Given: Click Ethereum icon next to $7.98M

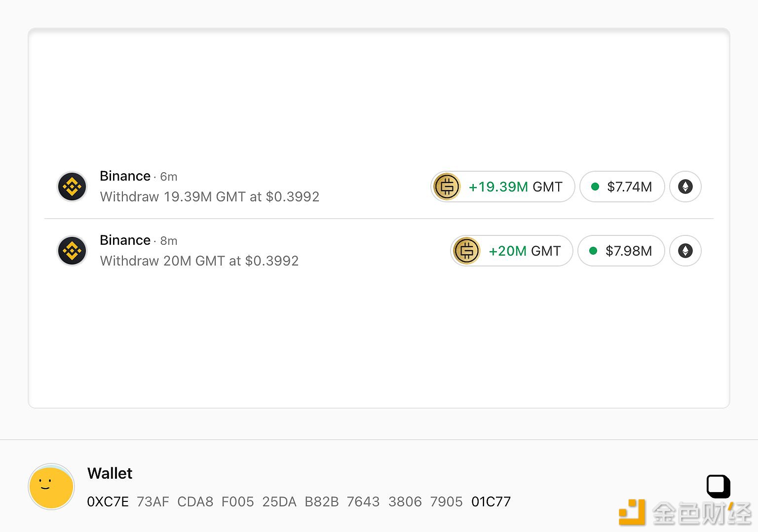Looking at the screenshot, I should point(685,251).
